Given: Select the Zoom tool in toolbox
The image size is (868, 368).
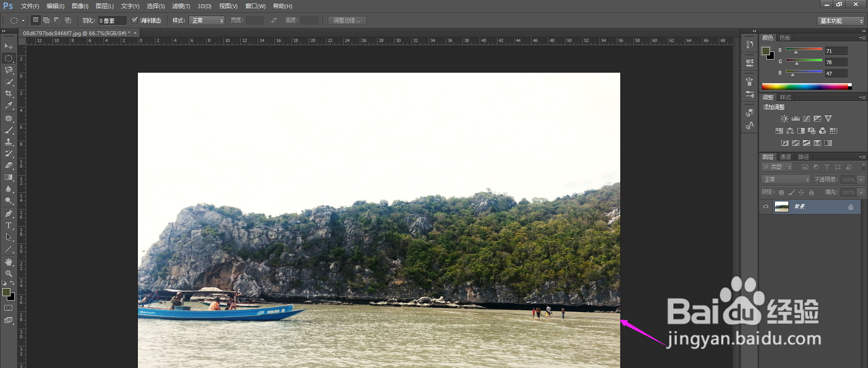Looking at the screenshot, I should [9, 274].
